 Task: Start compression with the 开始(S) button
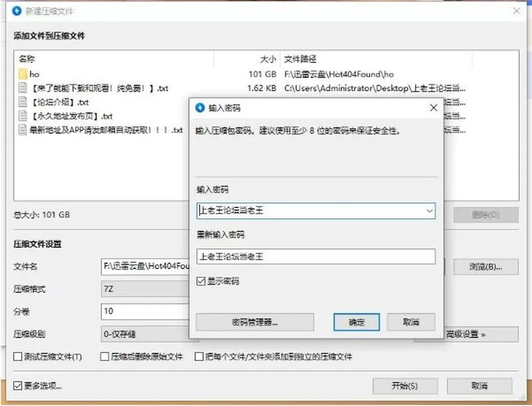click(x=405, y=386)
